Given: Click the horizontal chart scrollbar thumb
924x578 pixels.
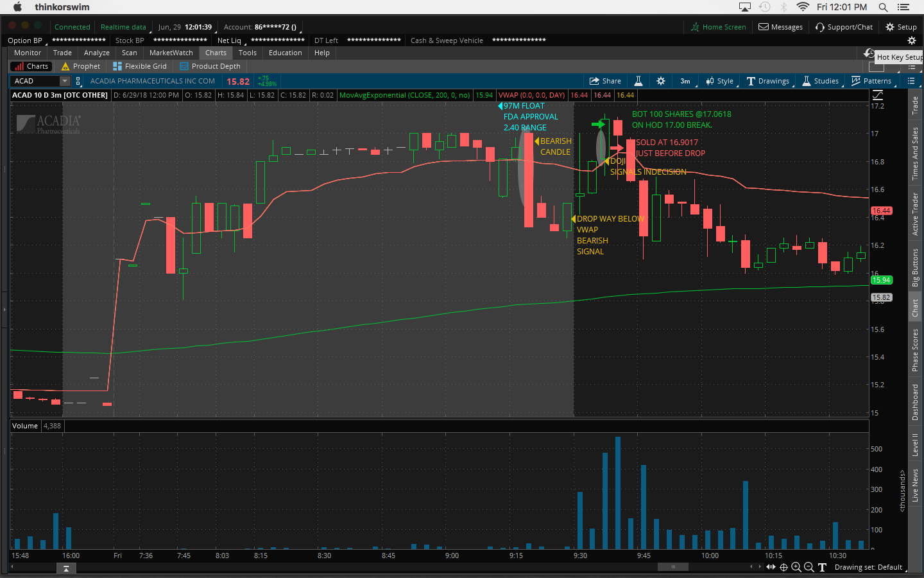Looking at the screenshot, I should pyautogui.click(x=672, y=567).
